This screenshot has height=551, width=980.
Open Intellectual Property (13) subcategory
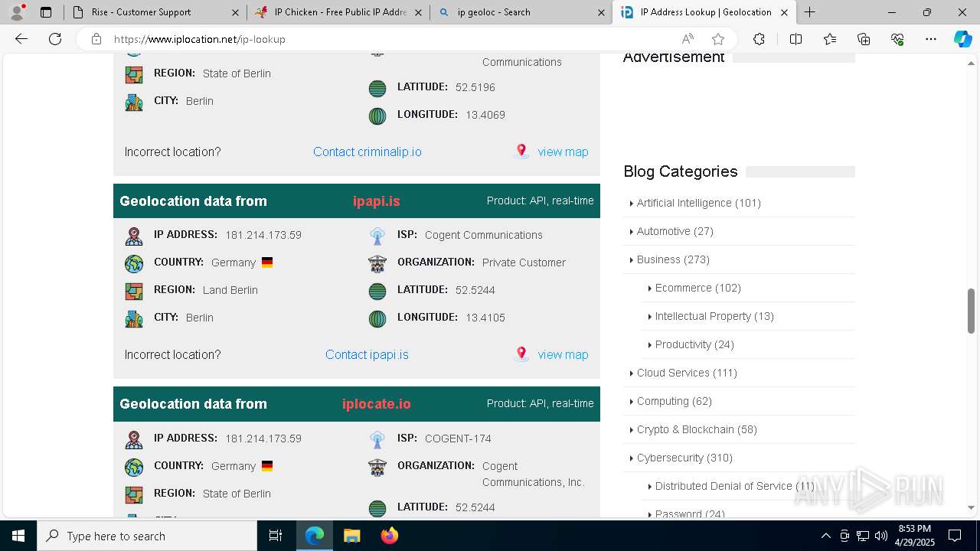[x=714, y=316]
